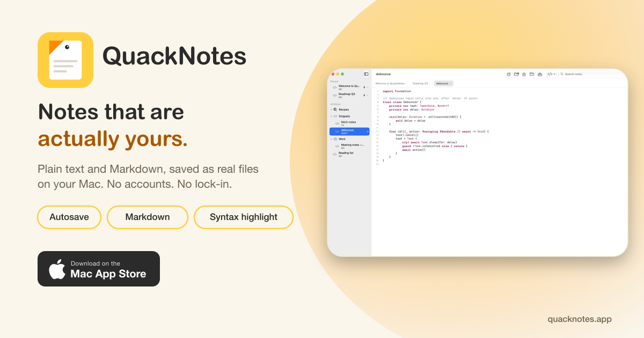Click the Recipes folder icon

tap(335, 109)
